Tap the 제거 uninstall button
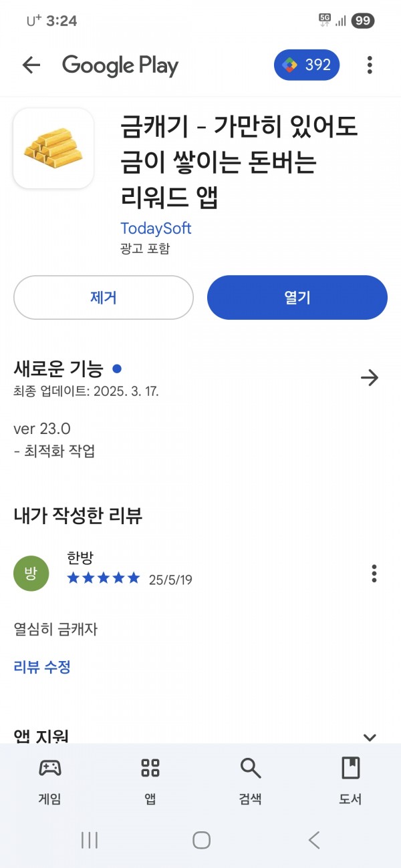Image resolution: width=401 pixels, height=868 pixels. [104, 297]
